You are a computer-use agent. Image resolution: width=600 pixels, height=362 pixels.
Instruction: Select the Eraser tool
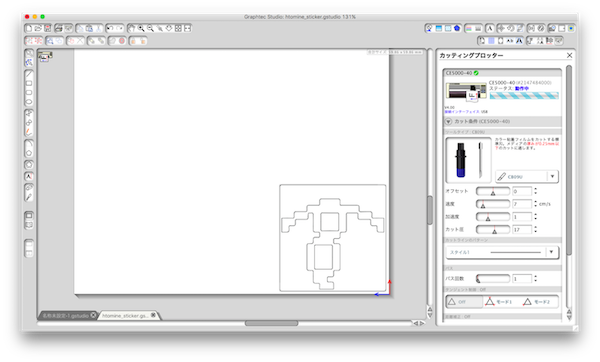click(29, 187)
